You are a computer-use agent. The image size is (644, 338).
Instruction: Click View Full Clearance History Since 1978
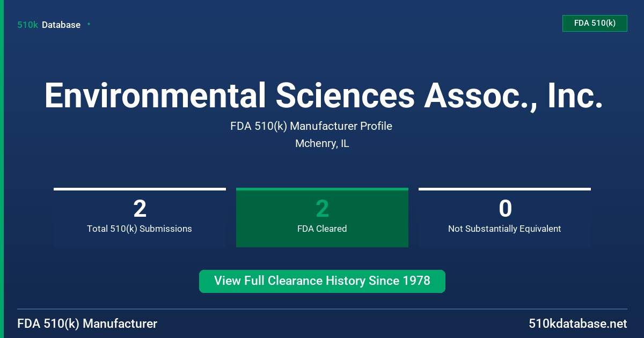(x=322, y=281)
